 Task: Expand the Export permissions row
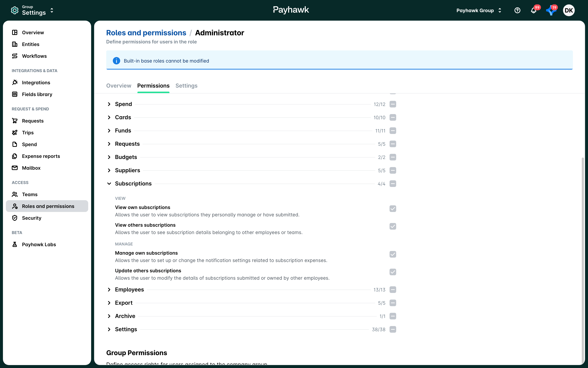click(109, 303)
